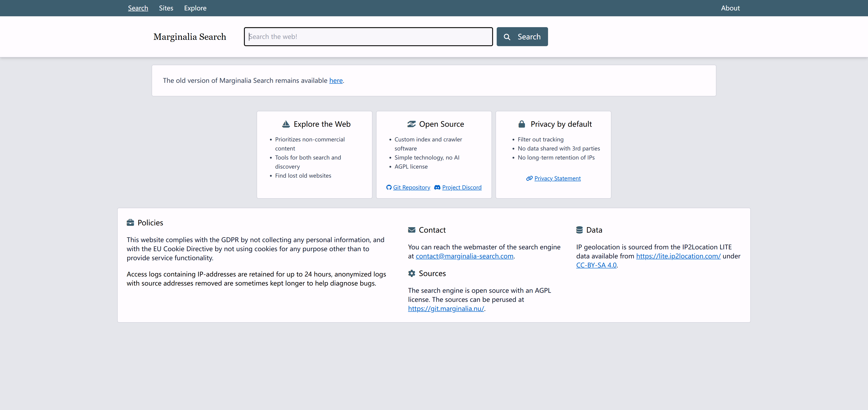The width and height of the screenshot is (868, 410).
Task: Click the contact@marginalia-search.com email link
Action: pos(464,256)
